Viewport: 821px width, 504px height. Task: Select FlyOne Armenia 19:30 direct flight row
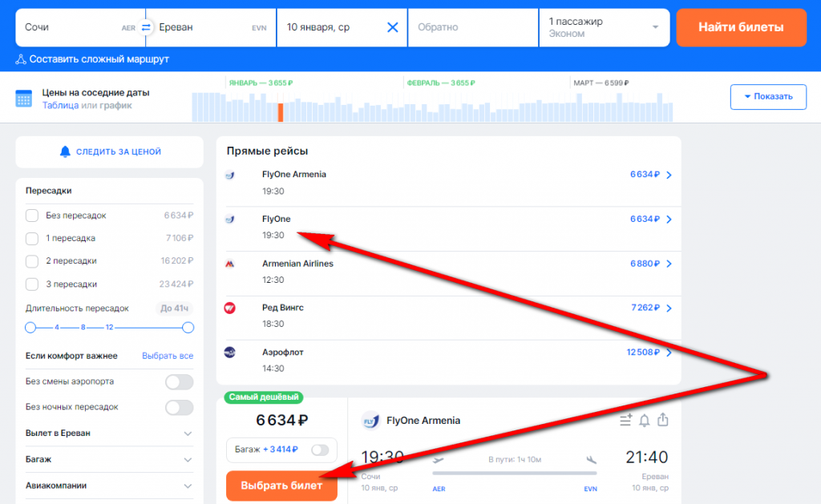pyautogui.click(x=449, y=183)
